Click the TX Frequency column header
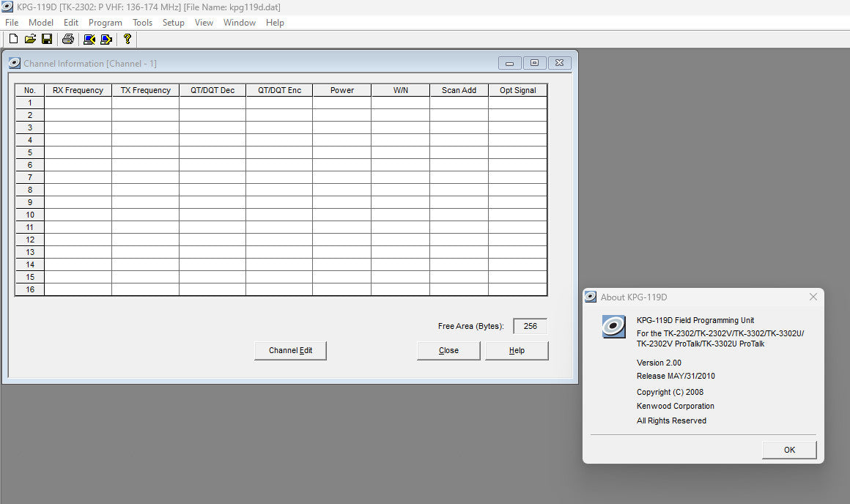This screenshot has width=850, height=504. [x=145, y=90]
